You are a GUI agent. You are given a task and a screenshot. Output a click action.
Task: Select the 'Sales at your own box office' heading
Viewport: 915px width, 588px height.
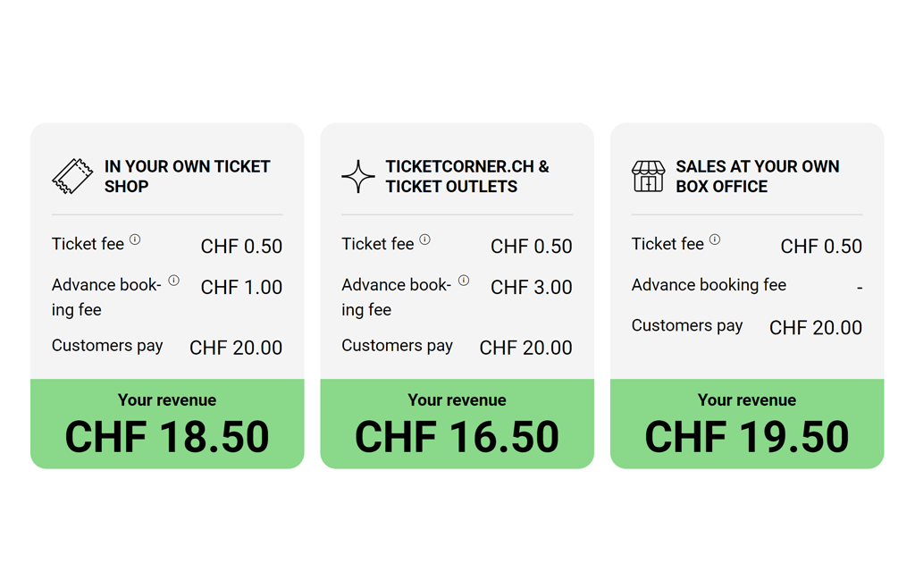758,176
